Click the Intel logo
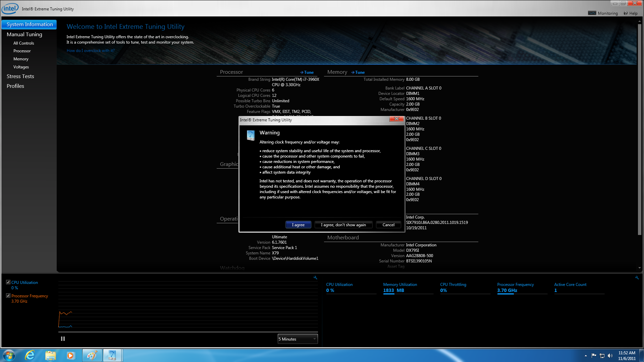The height and width of the screenshot is (362, 644). [x=10, y=8]
